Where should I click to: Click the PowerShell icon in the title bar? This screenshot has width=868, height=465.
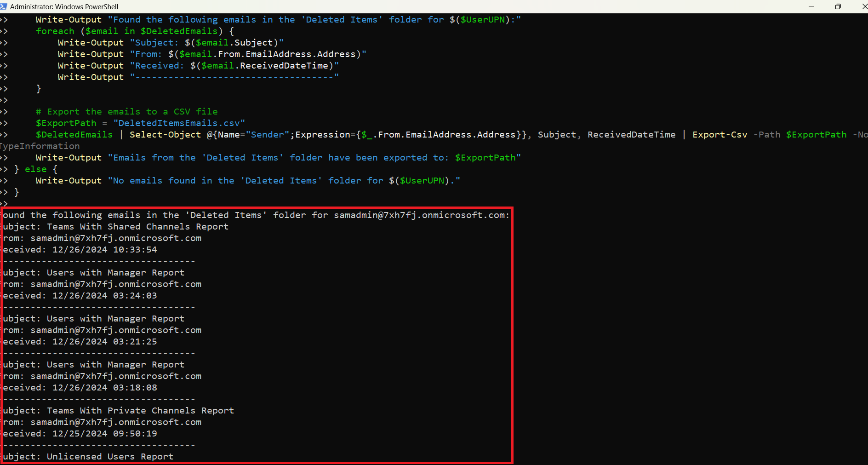click(x=4, y=6)
